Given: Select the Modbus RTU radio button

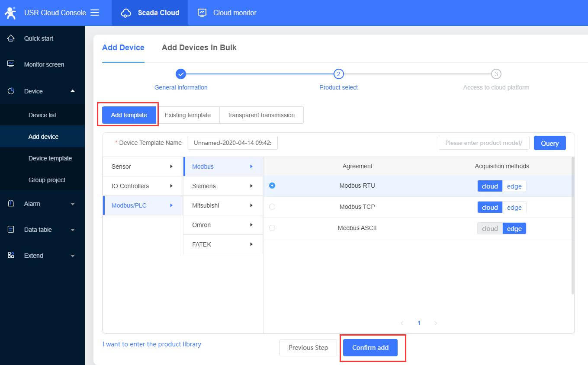Looking at the screenshot, I should click(272, 186).
